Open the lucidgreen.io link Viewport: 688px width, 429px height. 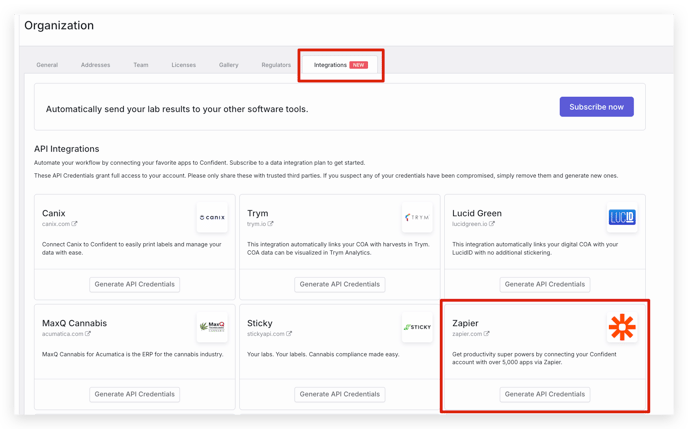point(473,224)
